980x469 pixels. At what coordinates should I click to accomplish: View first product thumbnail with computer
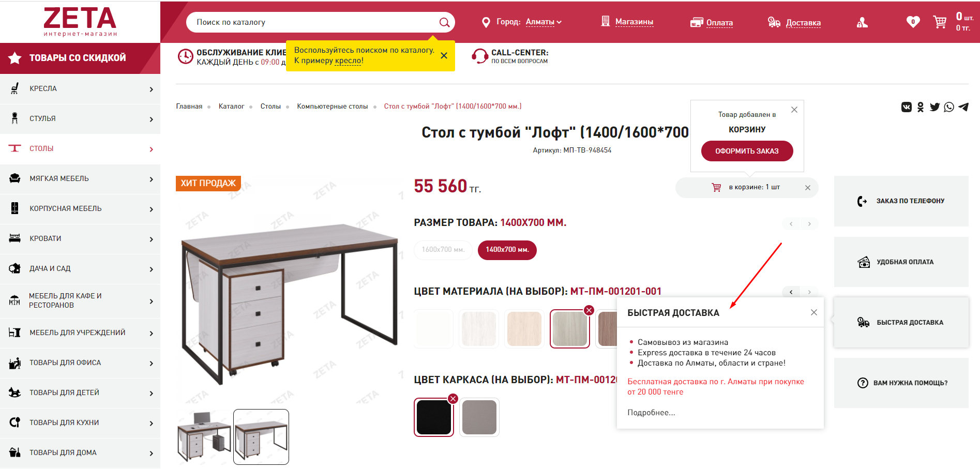pos(204,437)
